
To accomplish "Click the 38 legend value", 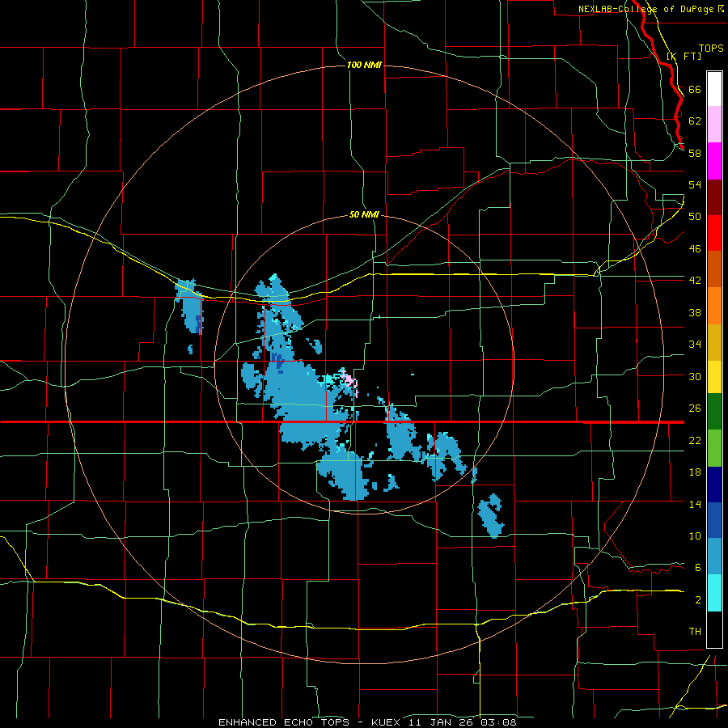I will click(x=695, y=312).
